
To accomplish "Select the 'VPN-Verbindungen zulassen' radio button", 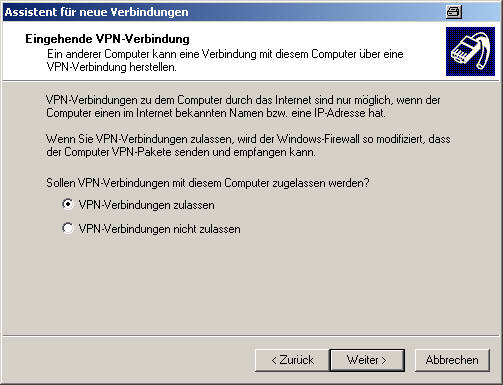I will tap(68, 204).
